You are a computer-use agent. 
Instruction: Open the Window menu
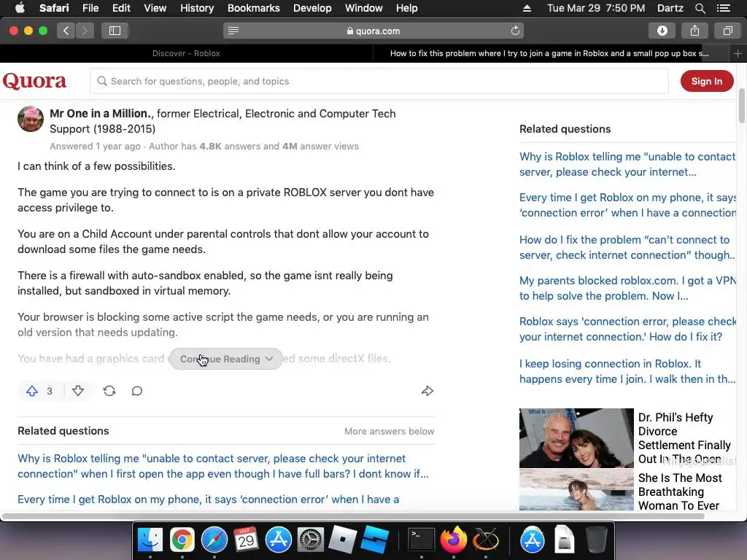363,8
